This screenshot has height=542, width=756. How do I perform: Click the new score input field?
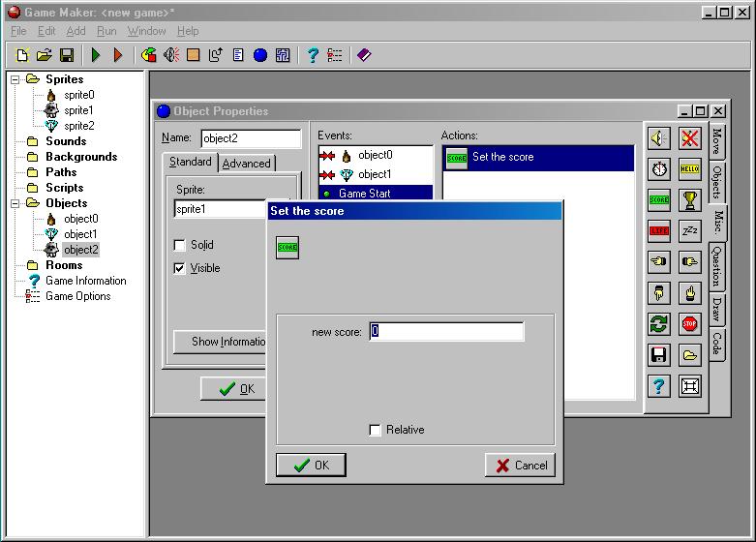pos(445,332)
